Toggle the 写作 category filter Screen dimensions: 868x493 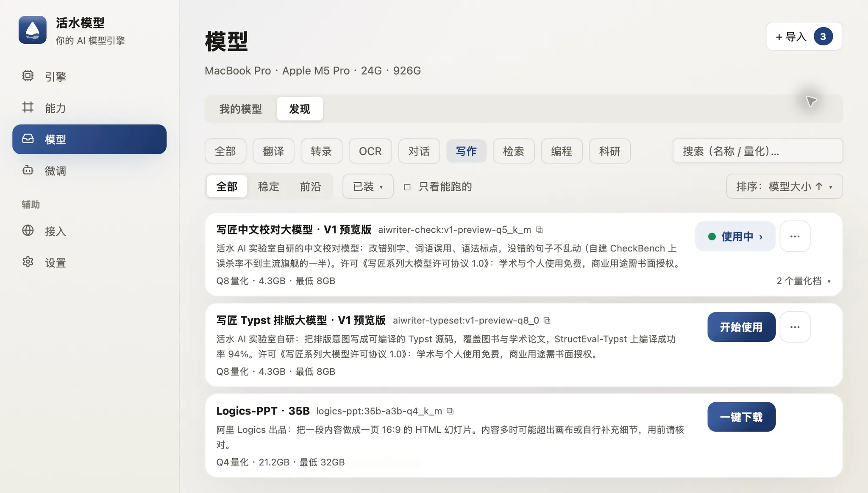coord(467,151)
